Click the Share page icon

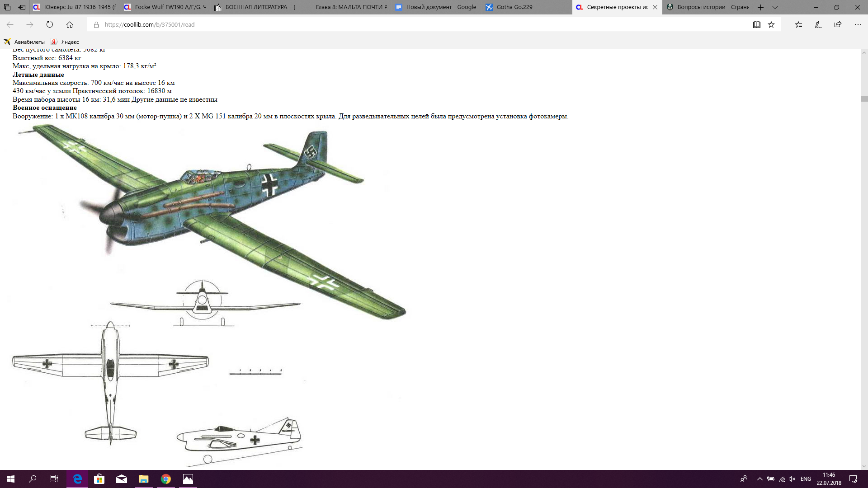(x=838, y=25)
